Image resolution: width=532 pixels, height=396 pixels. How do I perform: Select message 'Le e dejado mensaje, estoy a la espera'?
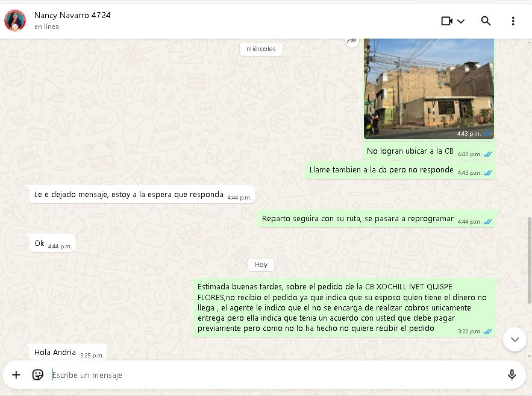pyautogui.click(x=142, y=195)
